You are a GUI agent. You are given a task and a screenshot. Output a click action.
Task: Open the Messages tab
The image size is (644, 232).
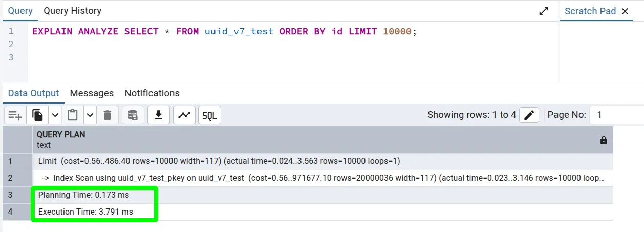pos(92,93)
